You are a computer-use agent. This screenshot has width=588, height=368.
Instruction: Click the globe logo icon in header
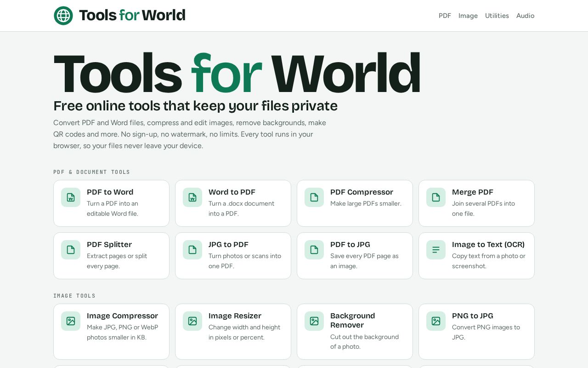coord(63,16)
